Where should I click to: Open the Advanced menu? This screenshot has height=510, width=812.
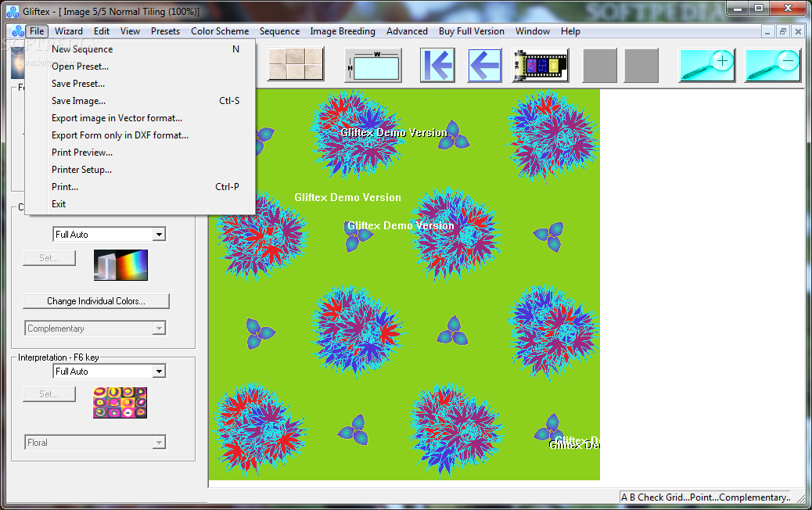(407, 31)
